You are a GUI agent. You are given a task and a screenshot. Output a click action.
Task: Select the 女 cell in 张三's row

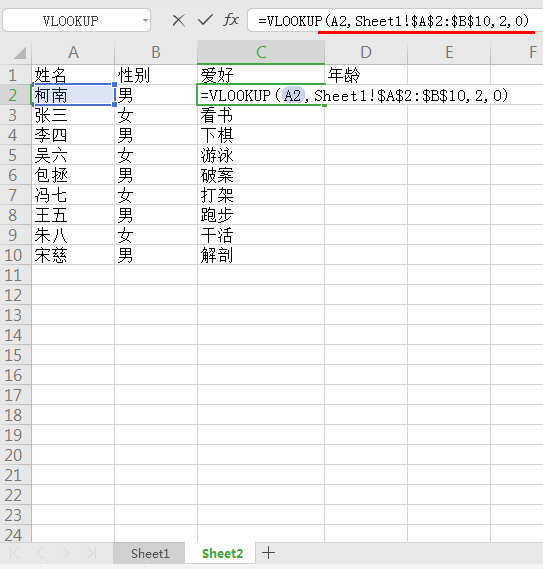156,115
